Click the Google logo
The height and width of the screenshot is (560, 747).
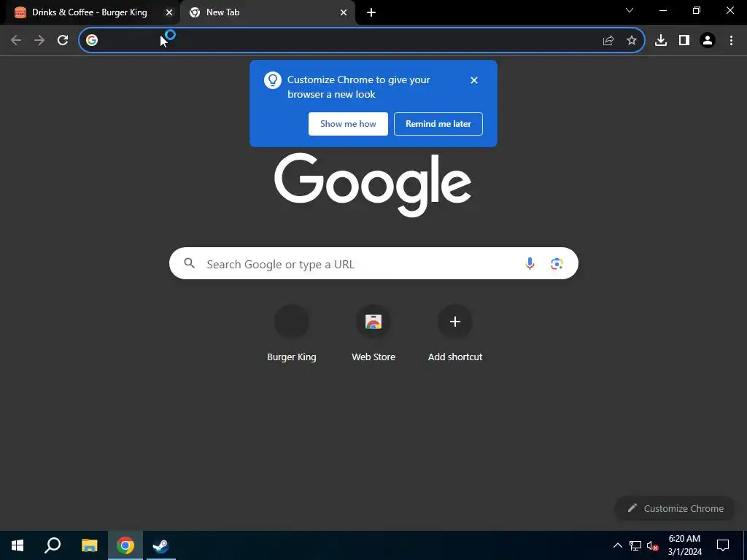click(x=373, y=184)
